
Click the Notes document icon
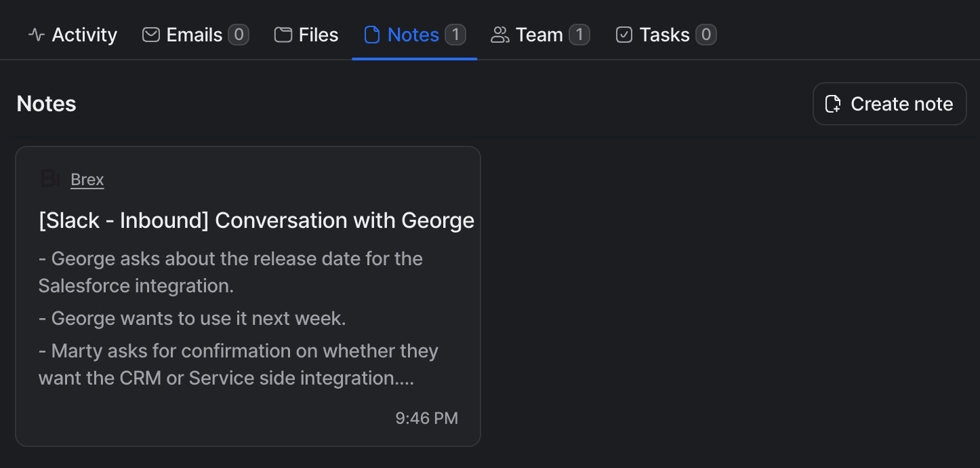[x=371, y=35]
